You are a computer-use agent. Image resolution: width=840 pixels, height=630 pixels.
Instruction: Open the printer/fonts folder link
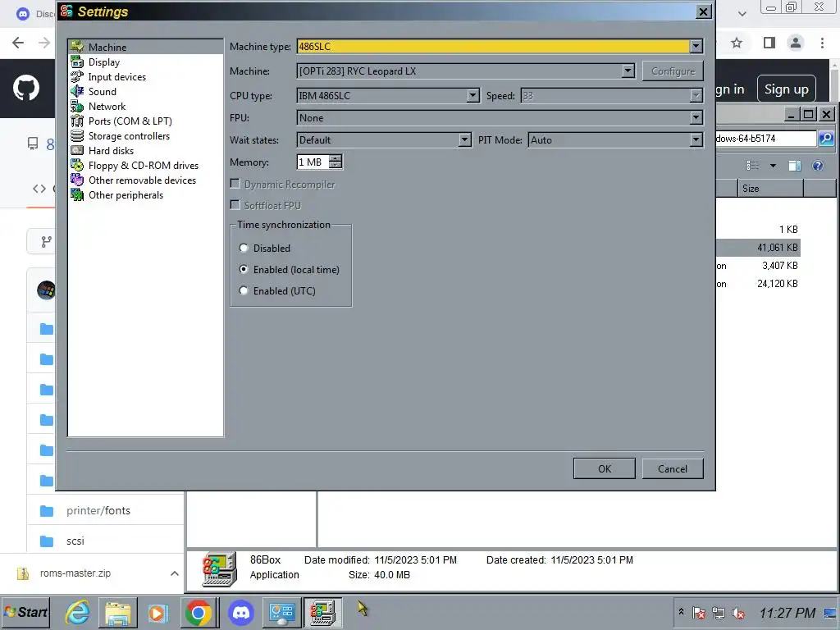tap(98, 510)
